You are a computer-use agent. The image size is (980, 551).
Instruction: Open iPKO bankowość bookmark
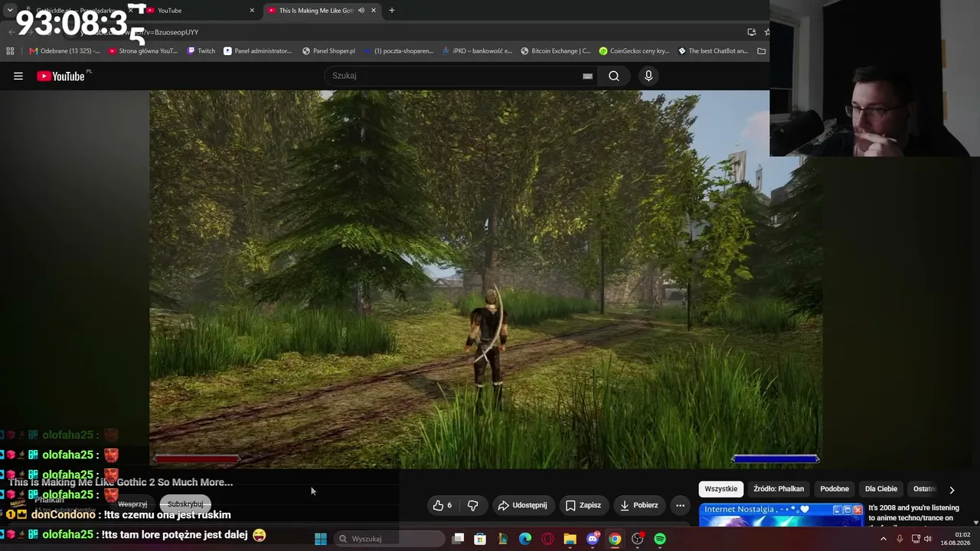477,51
